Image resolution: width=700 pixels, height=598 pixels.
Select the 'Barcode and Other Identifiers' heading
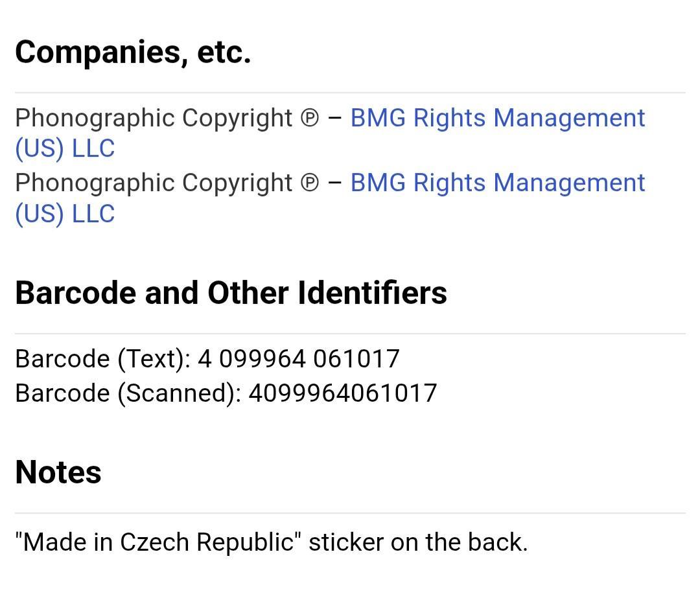pyautogui.click(x=231, y=293)
